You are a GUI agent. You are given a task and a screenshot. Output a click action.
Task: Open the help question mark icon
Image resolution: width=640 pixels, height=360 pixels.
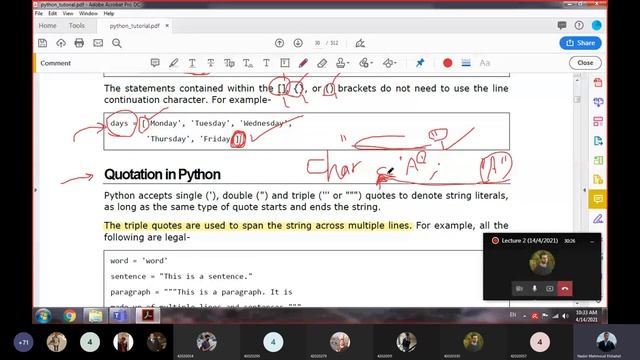click(579, 25)
